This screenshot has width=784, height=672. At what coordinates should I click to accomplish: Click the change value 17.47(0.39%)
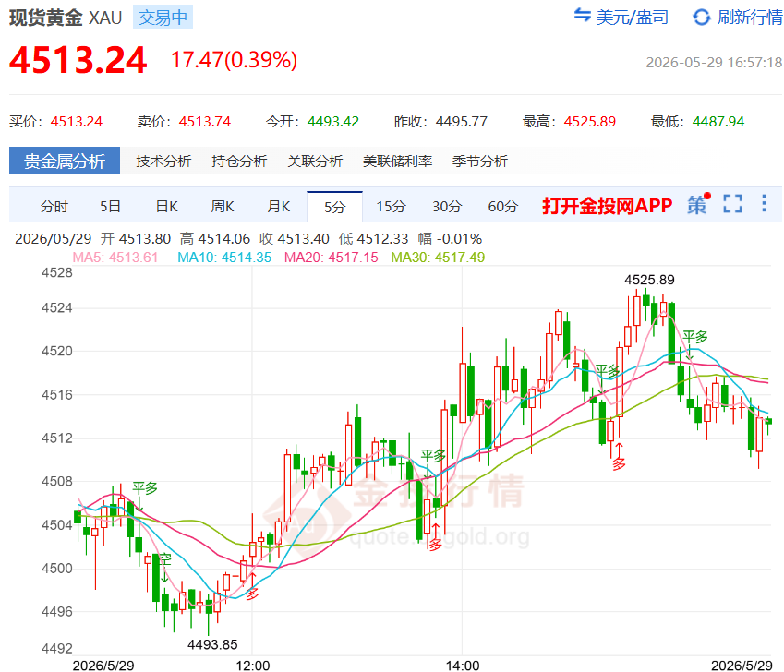point(234,60)
